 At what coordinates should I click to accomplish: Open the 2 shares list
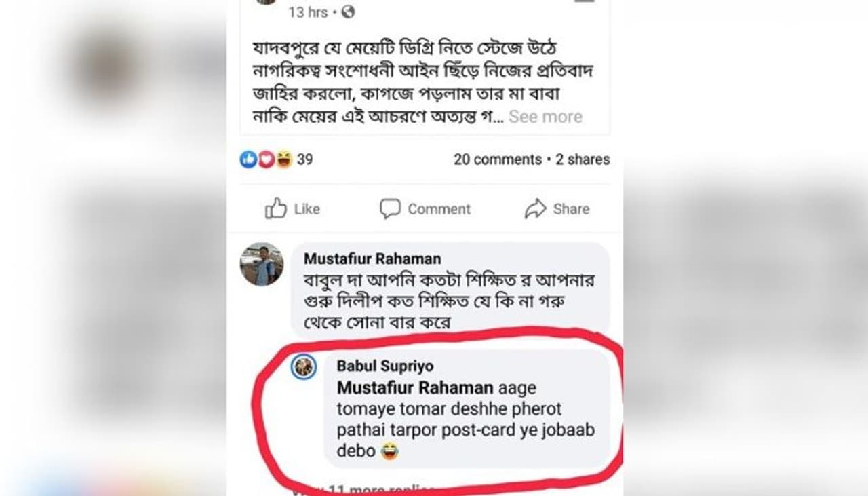coord(583,159)
